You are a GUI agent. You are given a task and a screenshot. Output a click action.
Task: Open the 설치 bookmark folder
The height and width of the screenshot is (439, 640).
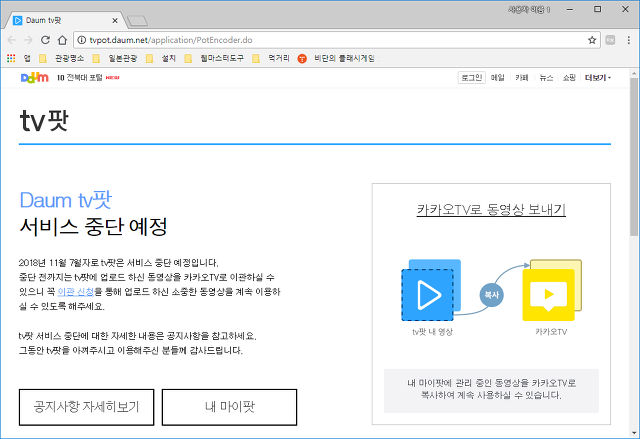pyautogui.click(x=161, y=58)
